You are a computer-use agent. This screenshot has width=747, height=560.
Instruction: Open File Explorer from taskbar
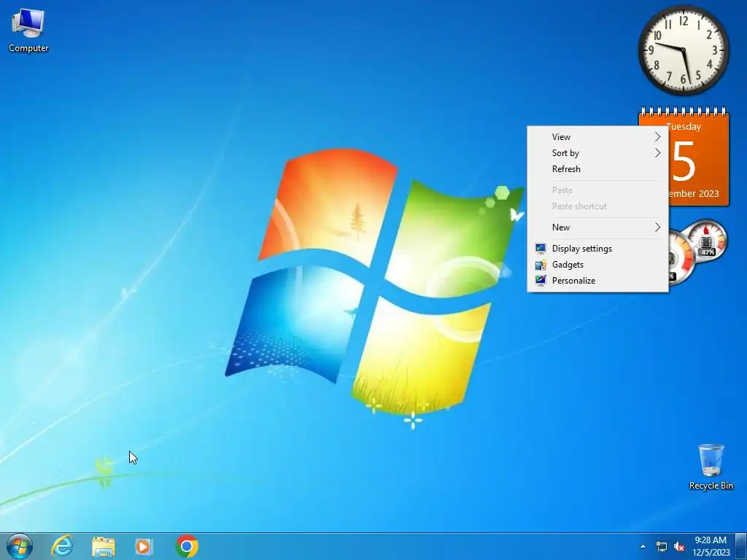[x=104, y=547]
